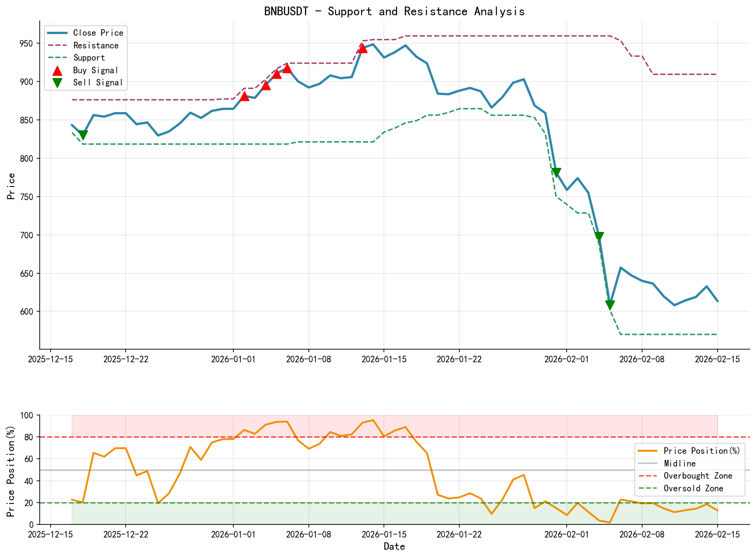Image resolution: width=756 pixels, height=558 pixels.
Task: Click the sell signal arrow near price 783
Action: pyautogui.click(x=557, y=173)
